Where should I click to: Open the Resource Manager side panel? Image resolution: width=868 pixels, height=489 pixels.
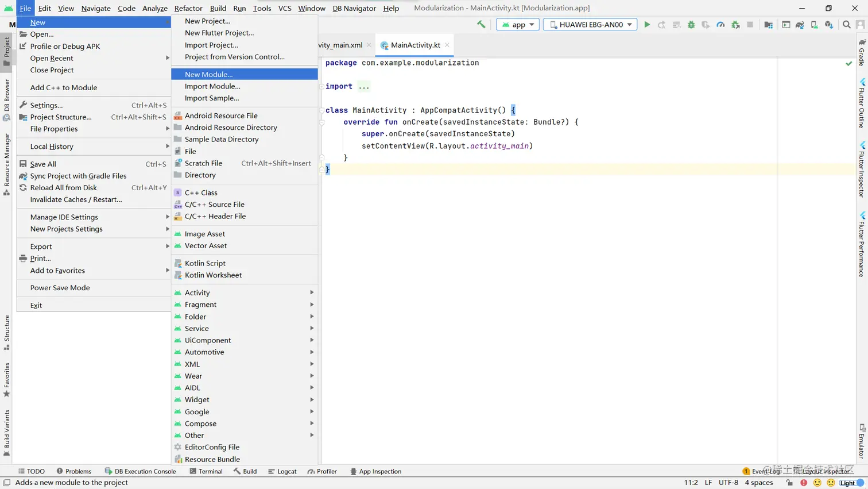[x=7, y=164]
